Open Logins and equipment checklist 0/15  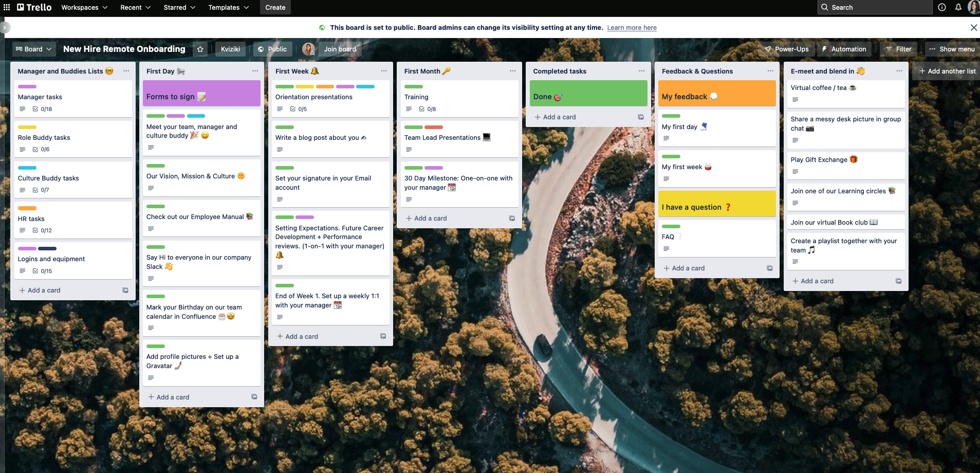click(x=42, y=271)
